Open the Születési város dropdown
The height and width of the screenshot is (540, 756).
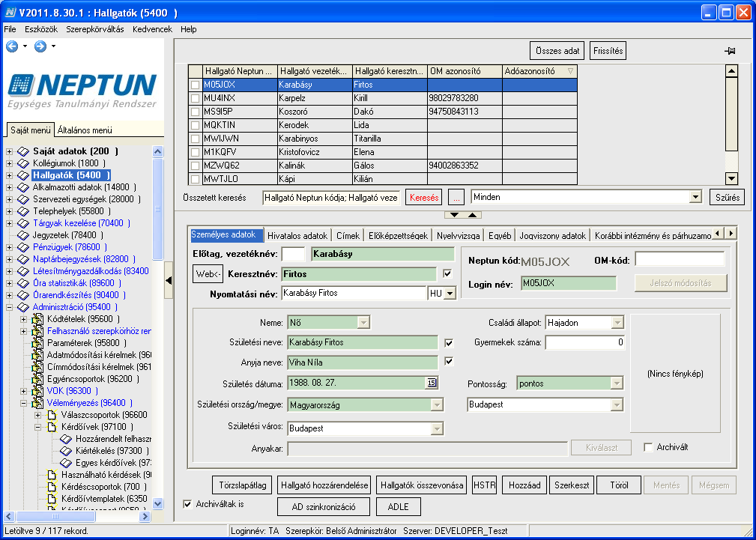pos(437,428)
